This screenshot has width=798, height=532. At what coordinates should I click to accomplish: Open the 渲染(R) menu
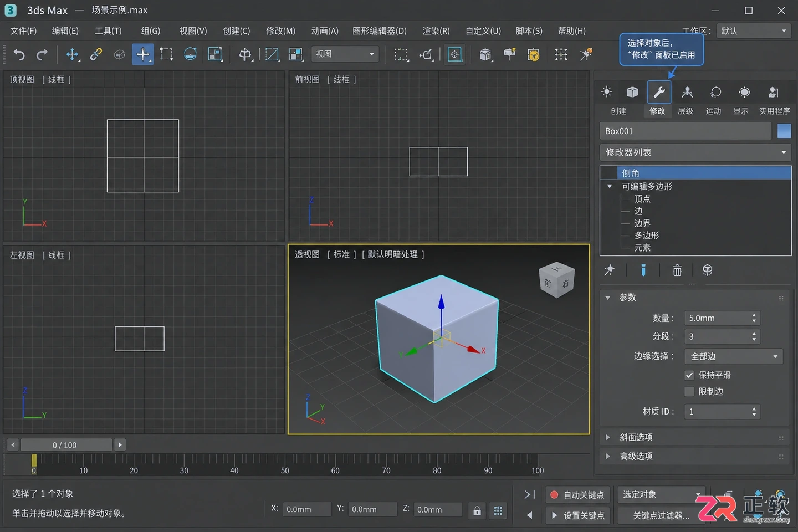point(436,31)
